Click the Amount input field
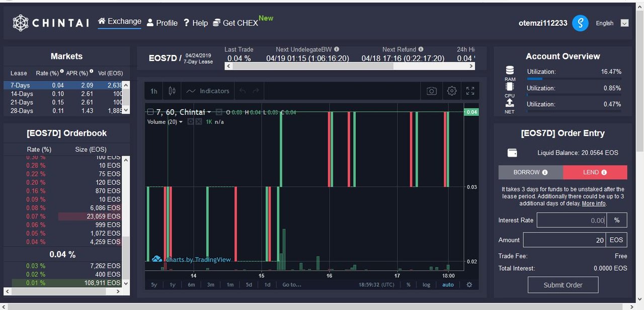644x310 pixels. click(564, 240)
